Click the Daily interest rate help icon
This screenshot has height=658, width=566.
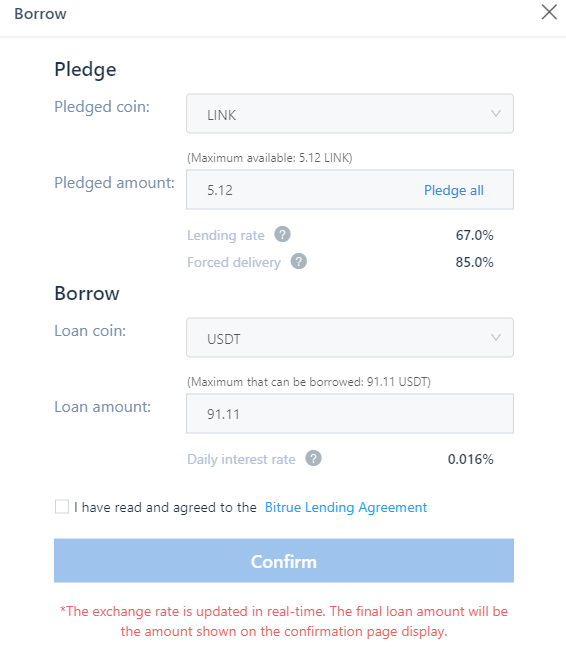[x=313, y=458]
